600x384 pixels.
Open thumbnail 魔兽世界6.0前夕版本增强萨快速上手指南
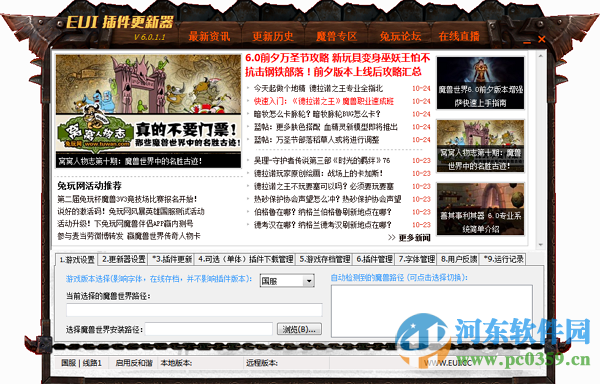(x=481, y=83)
